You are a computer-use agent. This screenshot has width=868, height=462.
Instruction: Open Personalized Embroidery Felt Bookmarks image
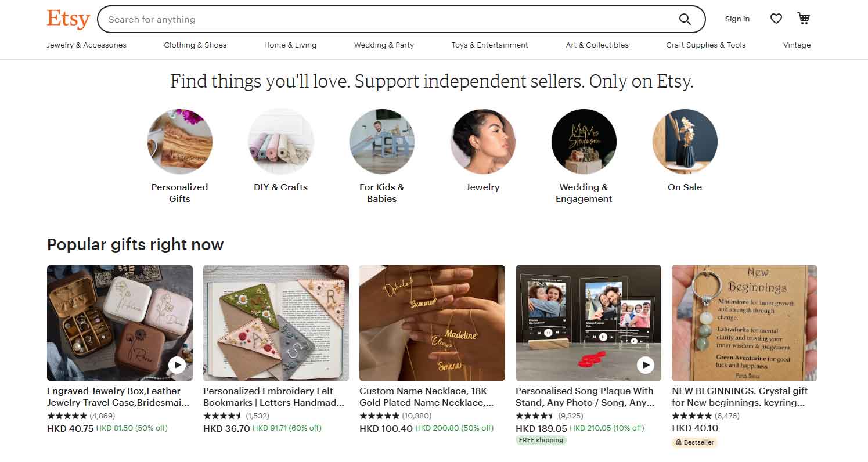tap(276, 323)
